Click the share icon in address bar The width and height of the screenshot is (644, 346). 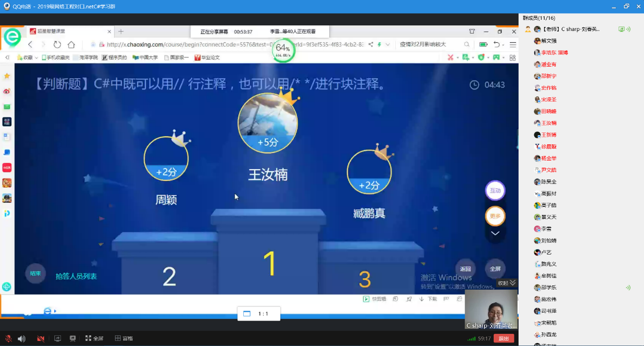click(x=371, y=45)
